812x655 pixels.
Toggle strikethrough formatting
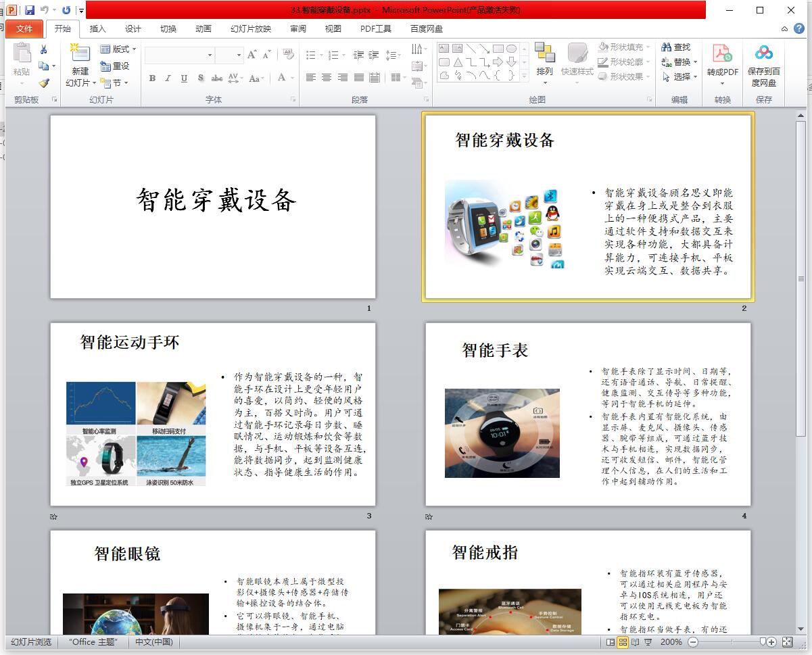pyautogui.click(x=217, y=78)
